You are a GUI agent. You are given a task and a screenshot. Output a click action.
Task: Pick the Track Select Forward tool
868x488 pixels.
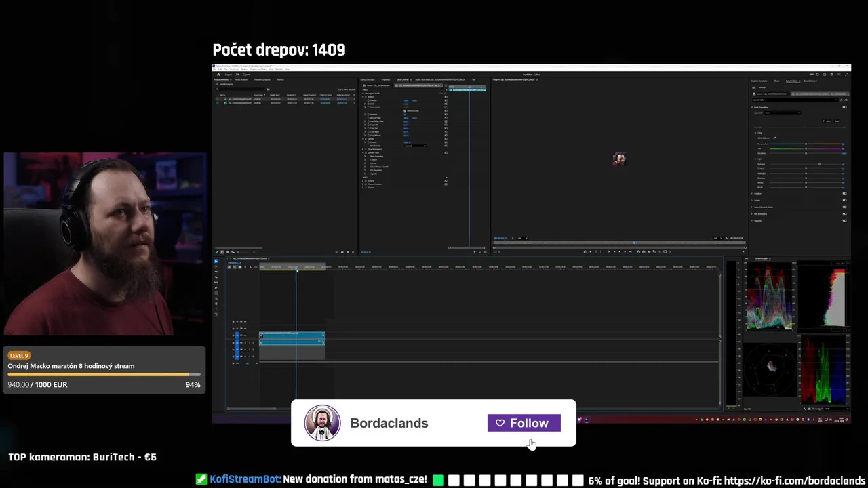click(x=216, y=266)
